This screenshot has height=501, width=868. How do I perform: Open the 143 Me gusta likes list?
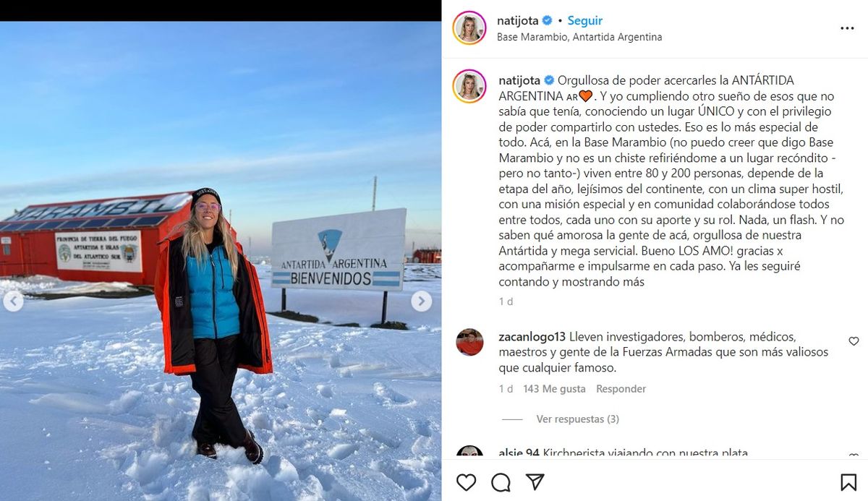click(554, 389)
